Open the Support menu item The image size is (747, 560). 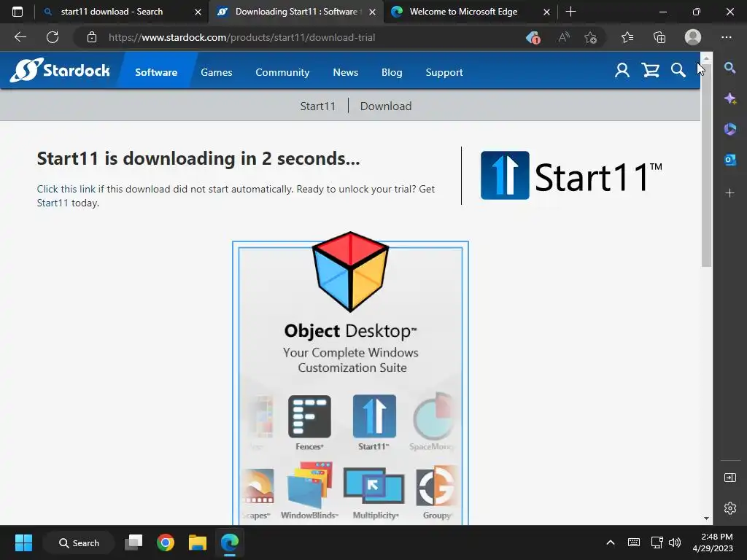point(444,72)
